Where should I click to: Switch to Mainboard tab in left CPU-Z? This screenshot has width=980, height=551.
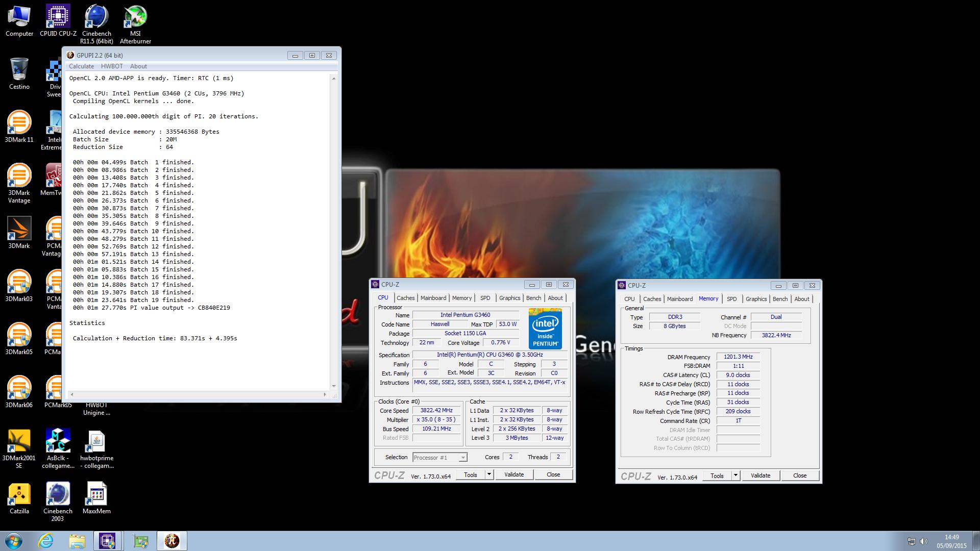coord(433,298)
